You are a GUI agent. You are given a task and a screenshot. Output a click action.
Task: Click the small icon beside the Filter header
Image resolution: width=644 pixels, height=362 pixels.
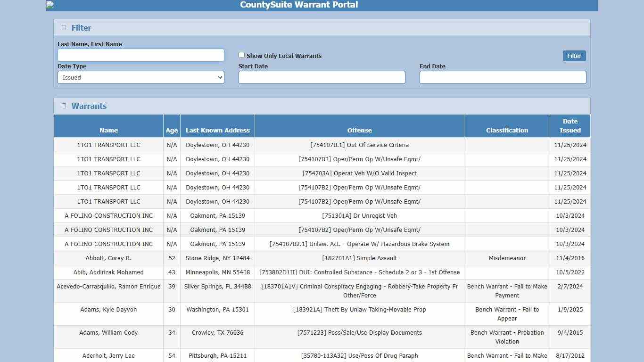tap(64, 27)
